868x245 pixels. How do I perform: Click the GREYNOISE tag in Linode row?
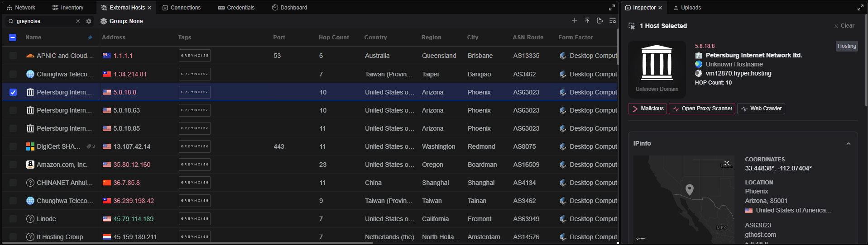195,219
